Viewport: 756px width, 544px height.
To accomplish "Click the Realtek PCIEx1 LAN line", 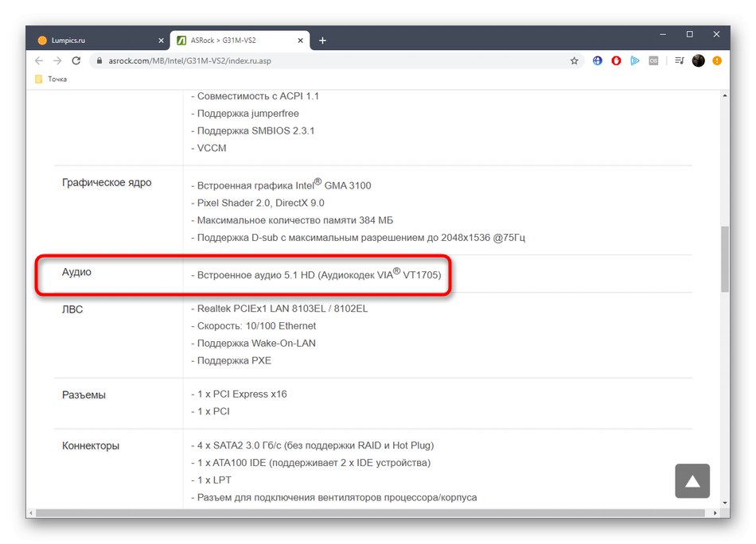I will pyautogui.click(x=279, y=309).
